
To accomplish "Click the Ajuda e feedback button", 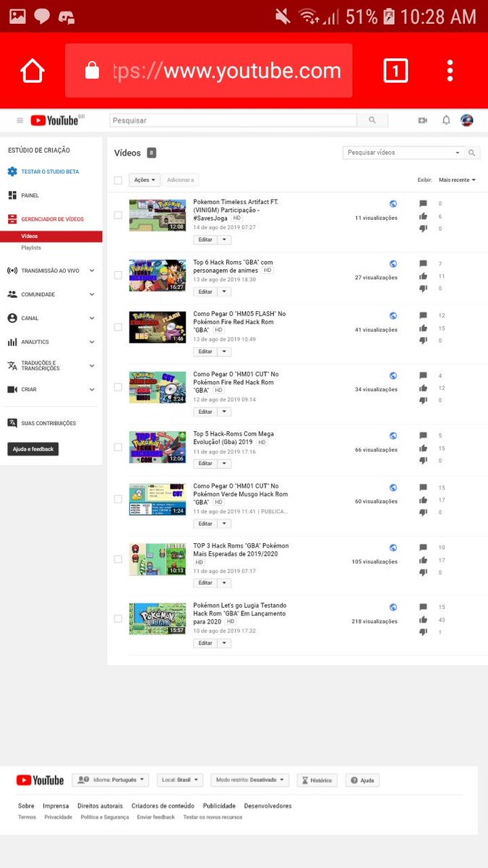I will (33, 449).
